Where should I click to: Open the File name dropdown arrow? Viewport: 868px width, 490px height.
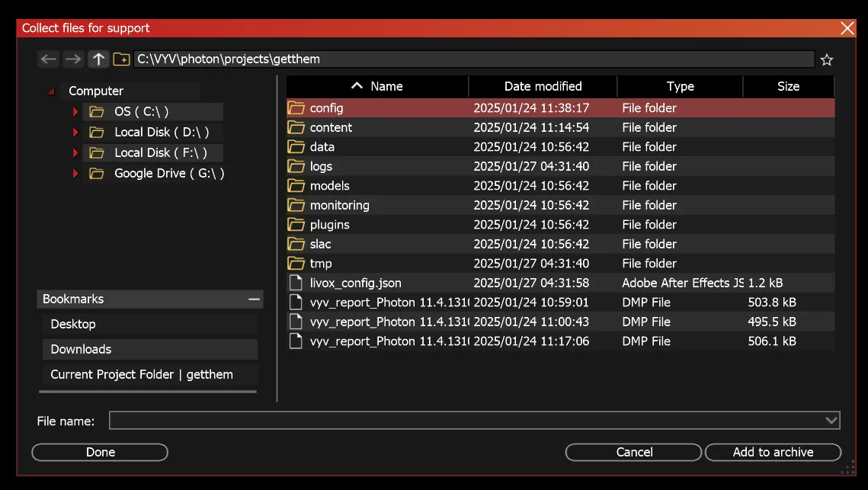tap(831, 421)
